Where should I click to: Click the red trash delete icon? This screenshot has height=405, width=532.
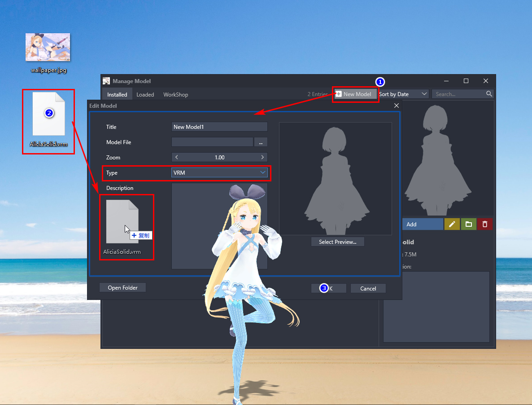[485, 224]
